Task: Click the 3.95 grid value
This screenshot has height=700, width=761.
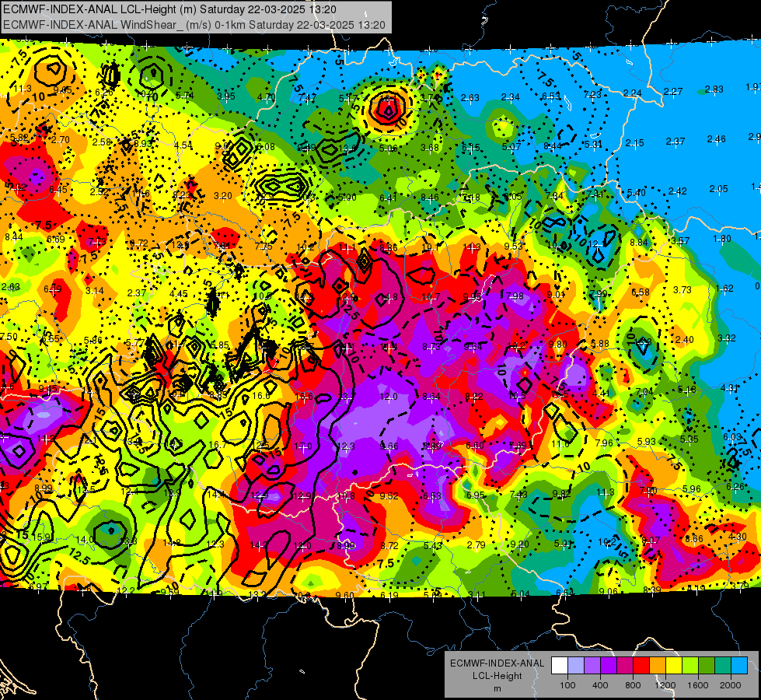Action: (x=225, y=96)
